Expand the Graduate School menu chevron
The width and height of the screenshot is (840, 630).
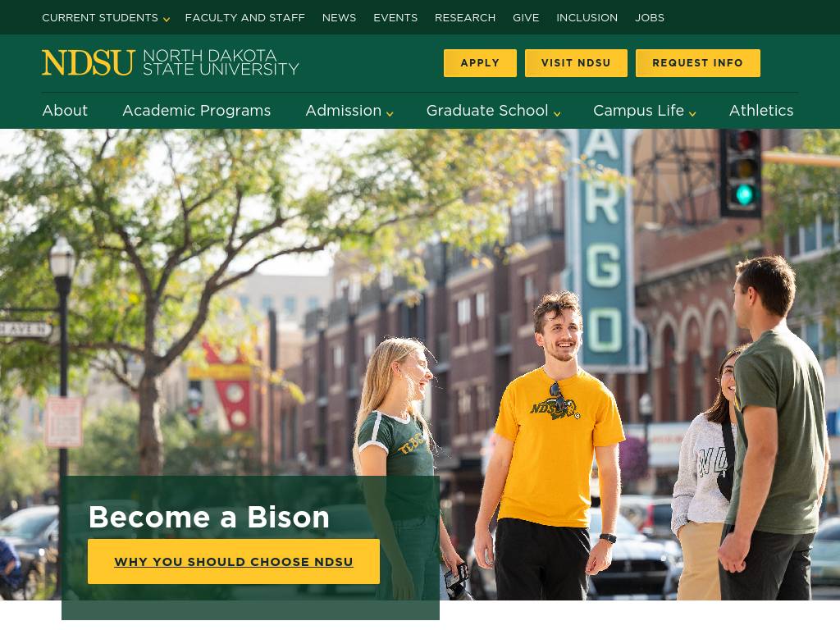pos(557,113)
